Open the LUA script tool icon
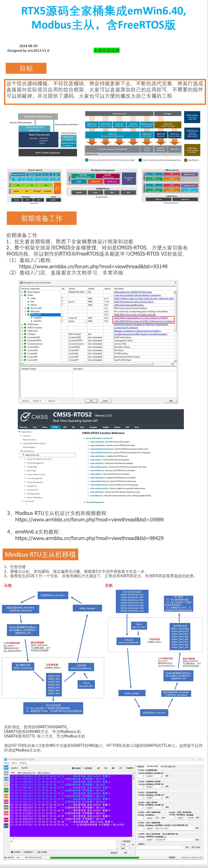Screen dimensions: 208x868 (x=6, y=779)
